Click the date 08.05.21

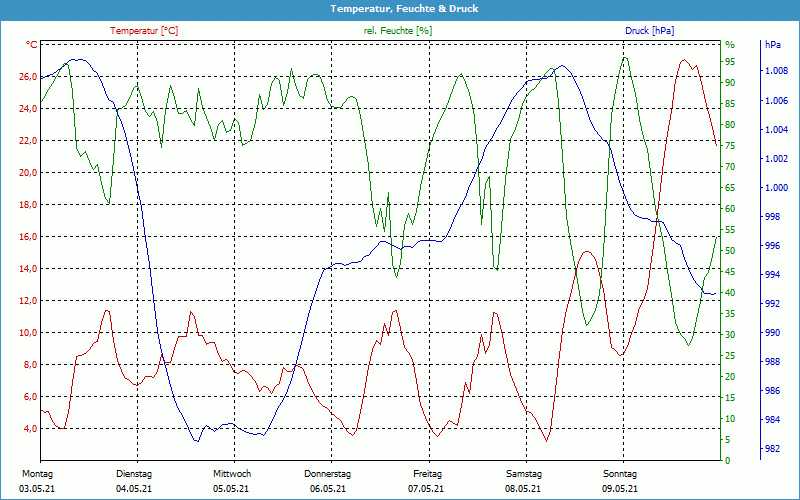(x=523, y=489)
